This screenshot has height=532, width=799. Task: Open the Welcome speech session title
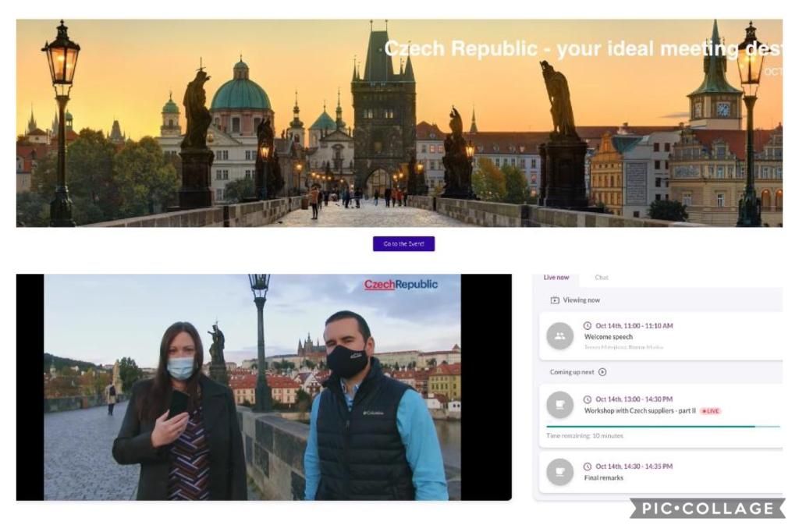[609, 337]
